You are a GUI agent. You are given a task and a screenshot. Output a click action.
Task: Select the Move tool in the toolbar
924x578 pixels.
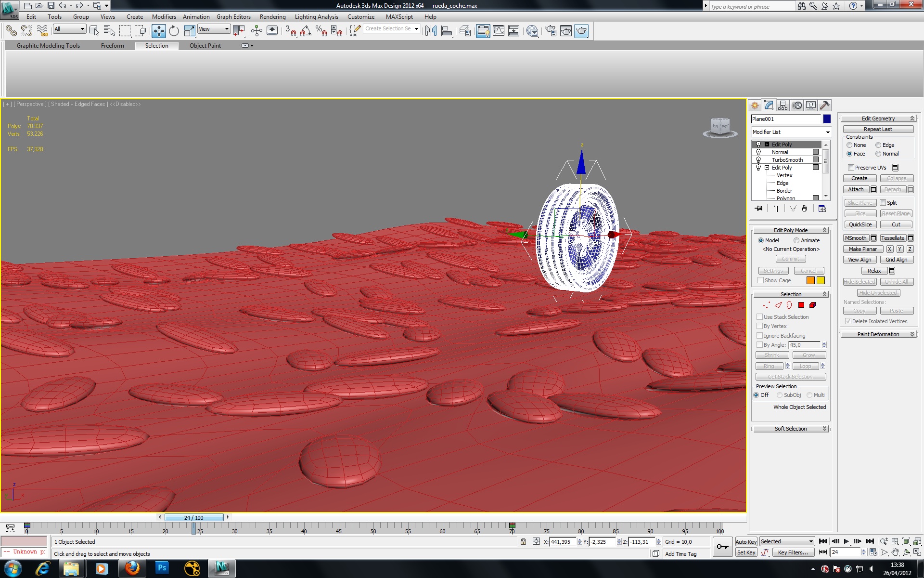(158, 31)
